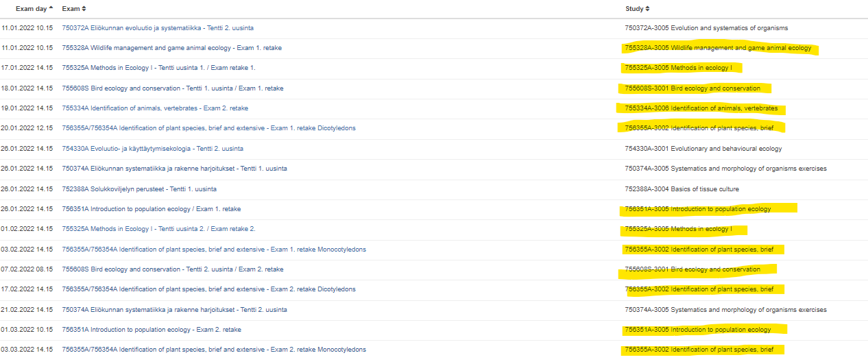Viewport: 868px width, 364px height.
Task: Open Introduction to population ecology Exam 1. retake
Action: click(151, 209)
